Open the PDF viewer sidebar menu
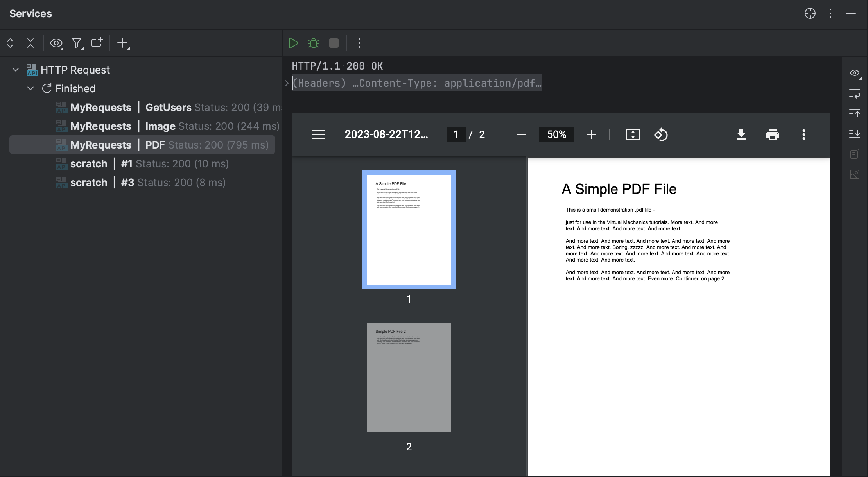Viewport: 868px width, 477px height. tap(318, 134)
